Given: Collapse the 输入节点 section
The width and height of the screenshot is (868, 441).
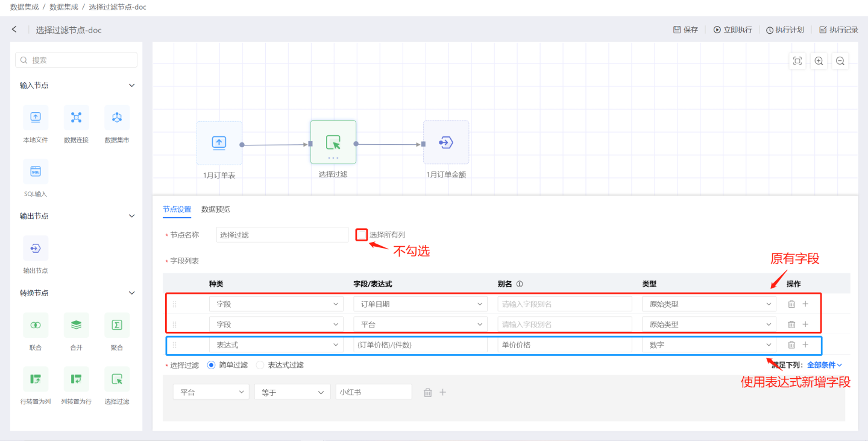Looking at the screenshot, I should pyautogui.click(x=131, y=86).
